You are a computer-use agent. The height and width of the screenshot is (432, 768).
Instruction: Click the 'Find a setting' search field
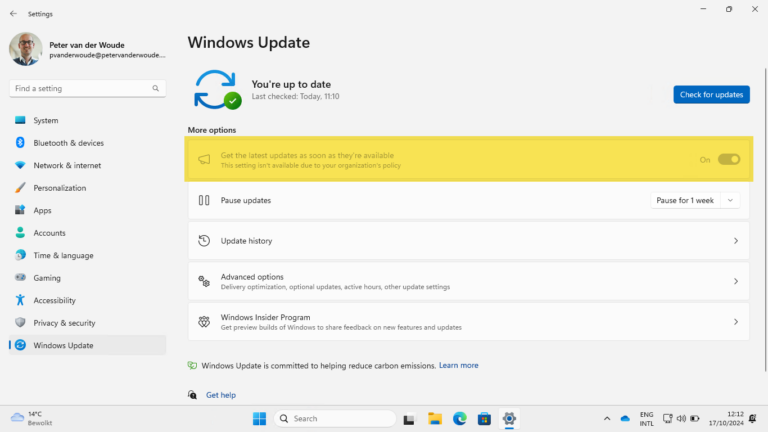80,88
